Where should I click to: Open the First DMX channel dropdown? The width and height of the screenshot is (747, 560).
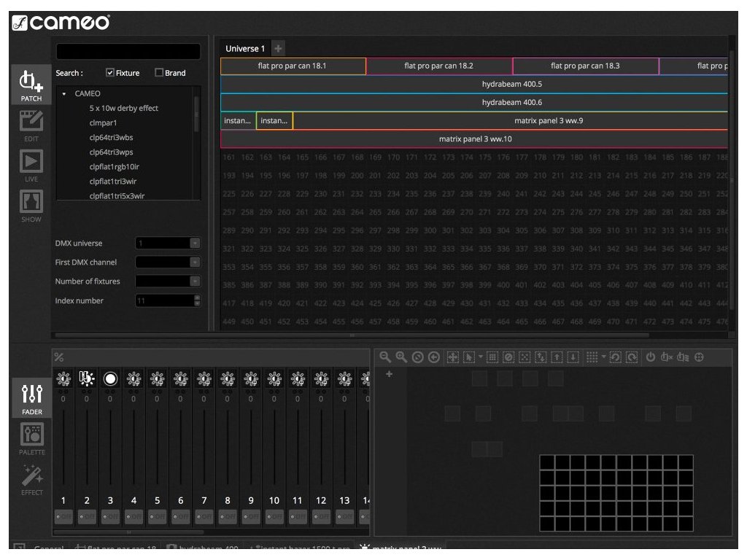pos(194,262)
